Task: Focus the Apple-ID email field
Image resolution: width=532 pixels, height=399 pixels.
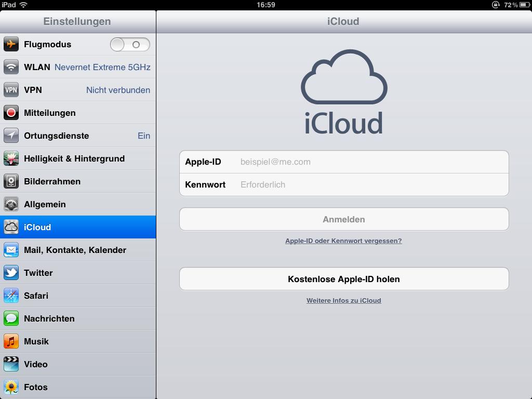Action: point(344,162)
